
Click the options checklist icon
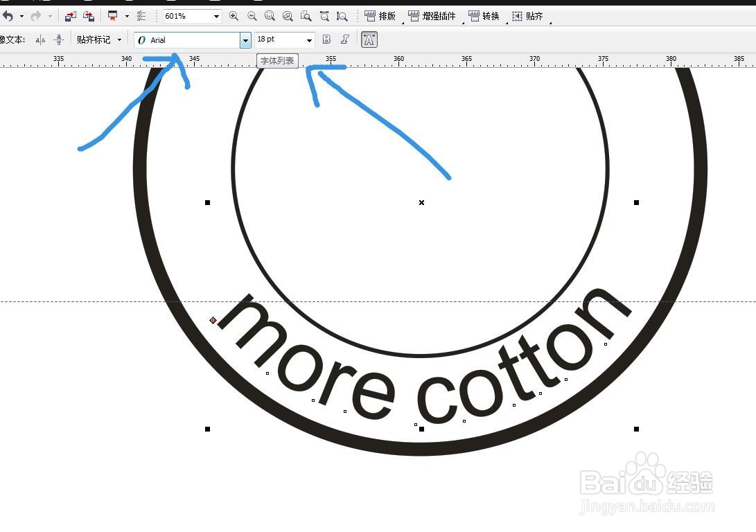click(141, 17)
